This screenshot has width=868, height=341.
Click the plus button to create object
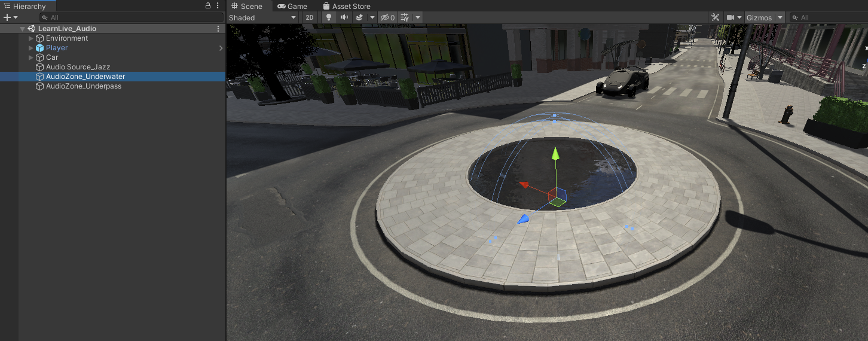tap(7, 17)
